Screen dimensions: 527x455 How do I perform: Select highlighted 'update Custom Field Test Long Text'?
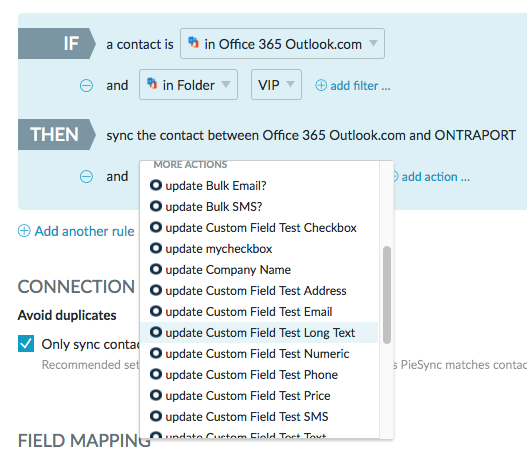click(259, 333)
